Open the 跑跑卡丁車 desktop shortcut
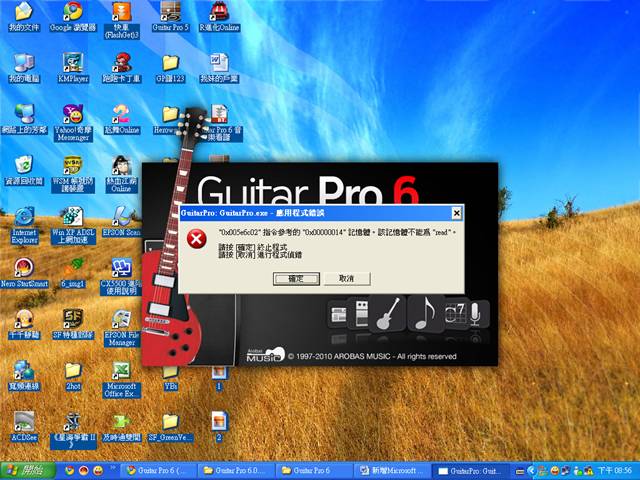This screenshot has height=480, width=640. coord(122,69)
